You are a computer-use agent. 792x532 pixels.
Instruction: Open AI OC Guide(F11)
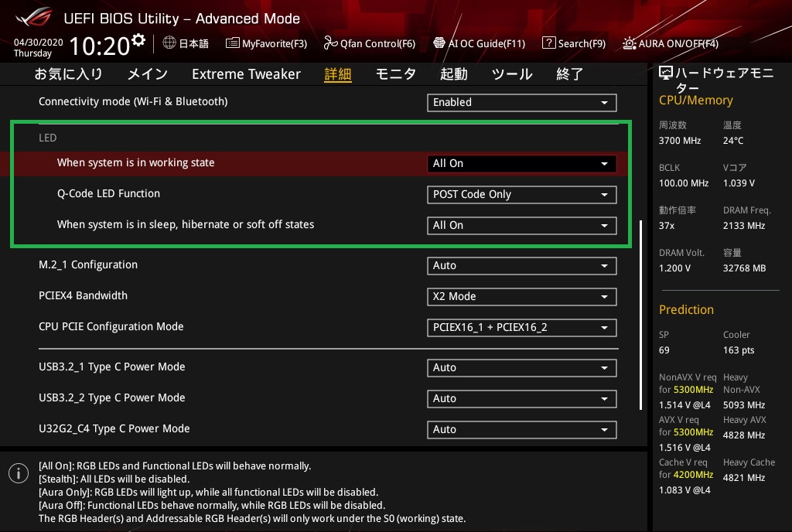point(479,43)
